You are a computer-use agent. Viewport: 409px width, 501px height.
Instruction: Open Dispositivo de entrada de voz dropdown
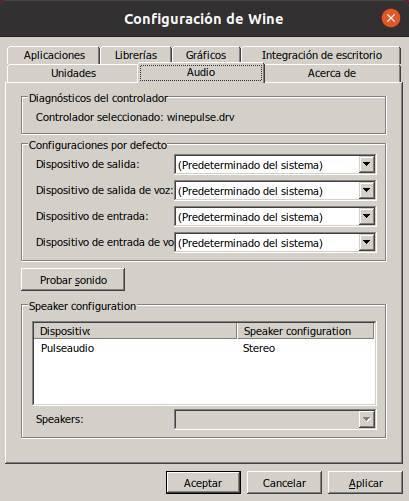(x=275, y=243)
